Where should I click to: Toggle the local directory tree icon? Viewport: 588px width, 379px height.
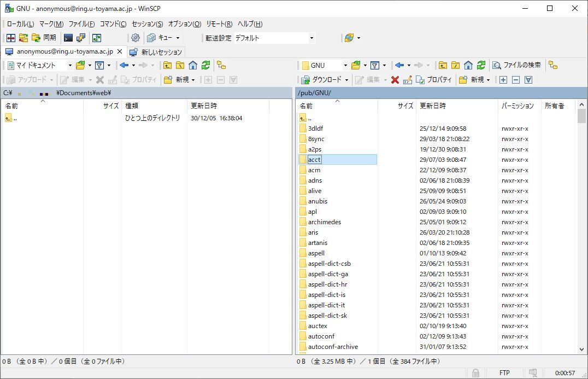(x=221, y=65)
